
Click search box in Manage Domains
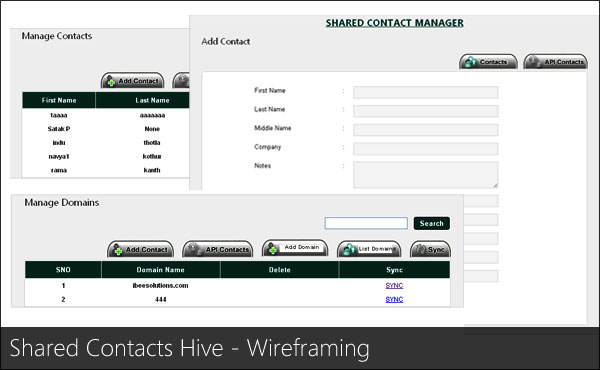366,223
